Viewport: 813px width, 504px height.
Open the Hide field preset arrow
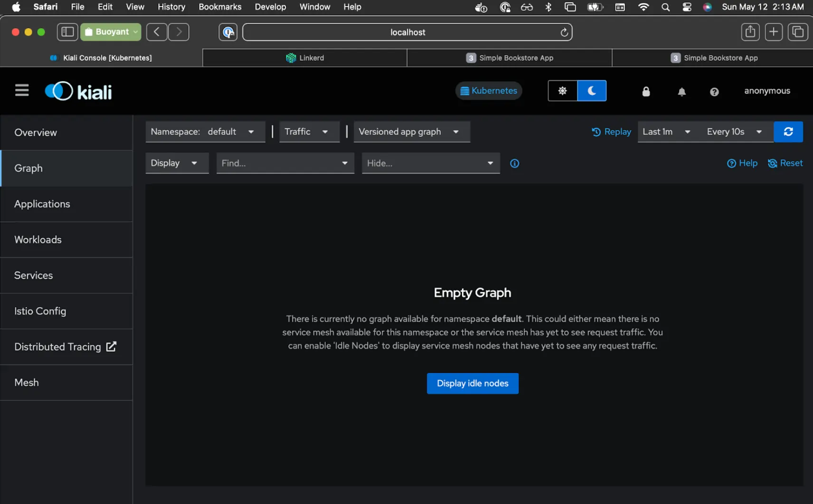point(490,163)
